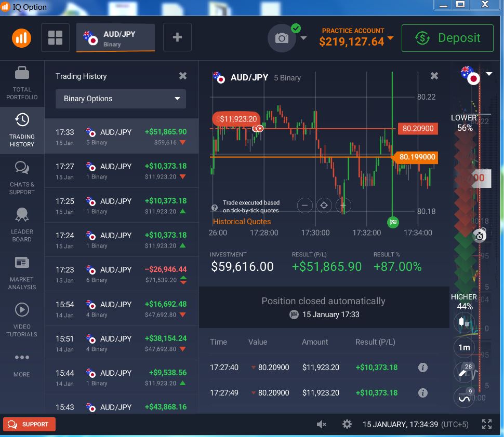504x437 pixels.
Task: Select the 15:44 trade with +$9,538.56
Action: coord(122,378)
